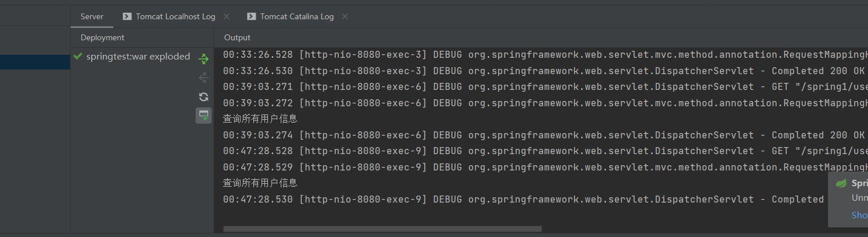The height and width of the screenshot is (237, 868).
Task: Click the terminal icon on Tomcat Localhost Log tab
Action: [x=127, y=16]
